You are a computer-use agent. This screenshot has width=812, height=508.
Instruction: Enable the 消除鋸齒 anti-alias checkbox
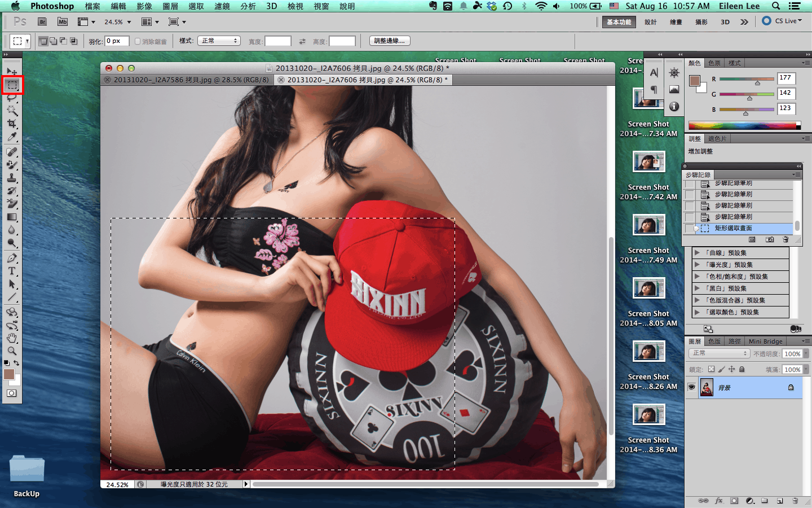137,41
